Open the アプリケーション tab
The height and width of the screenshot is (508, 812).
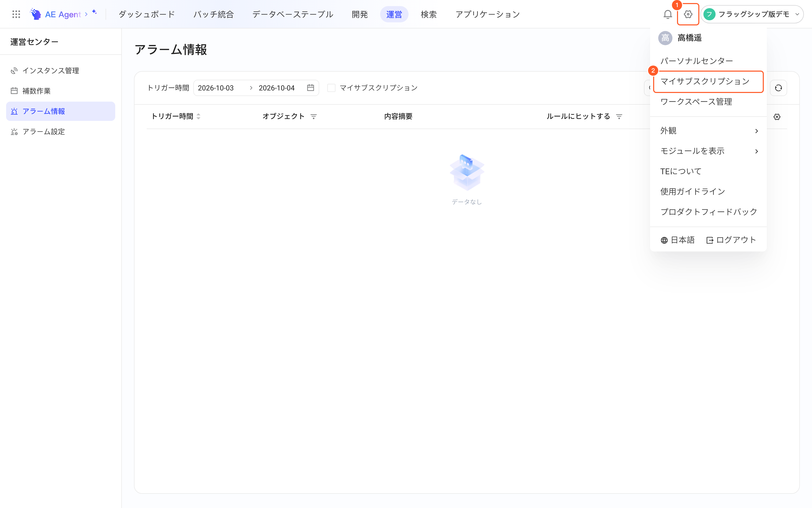click(487, 14)
